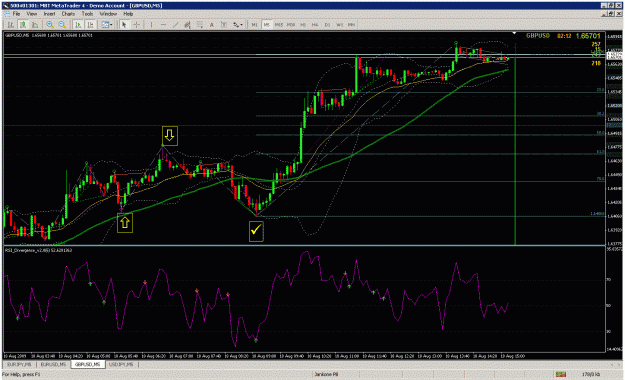This screenshot has height=380, width=625.
Task: Open the Tools menu
Action: coord(87,14)
